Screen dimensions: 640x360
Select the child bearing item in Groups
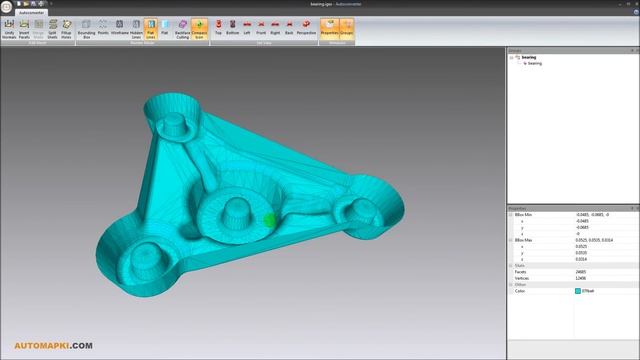535,64
